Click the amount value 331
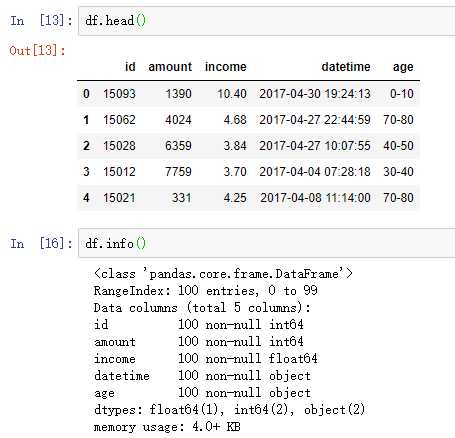Screen dimensions: 455x438 point(182,198)
